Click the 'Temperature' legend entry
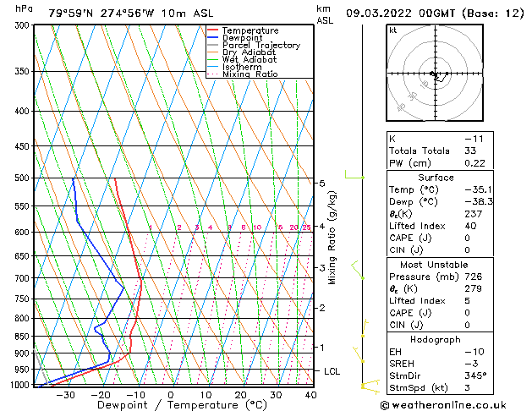 pos(250,30)
